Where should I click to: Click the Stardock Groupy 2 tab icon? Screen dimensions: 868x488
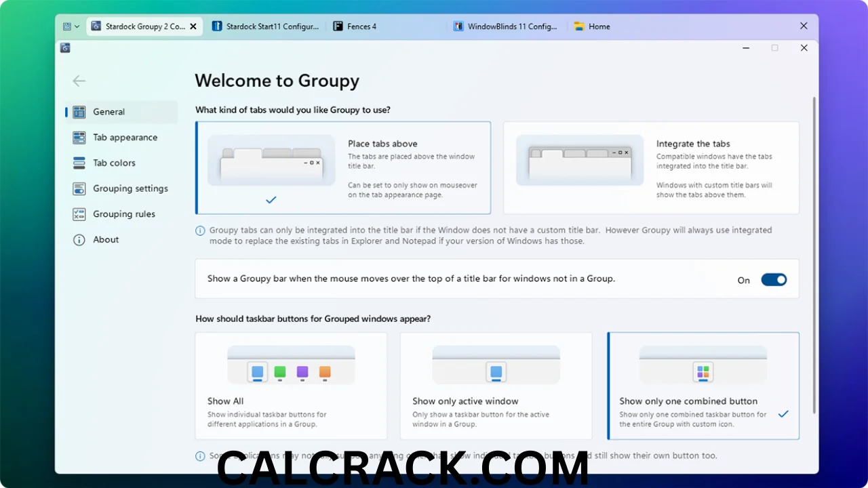click(x=96, y=26)
